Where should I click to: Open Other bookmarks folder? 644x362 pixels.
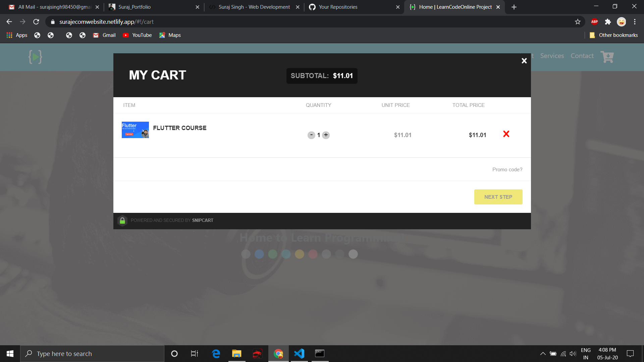coord(613,35)
